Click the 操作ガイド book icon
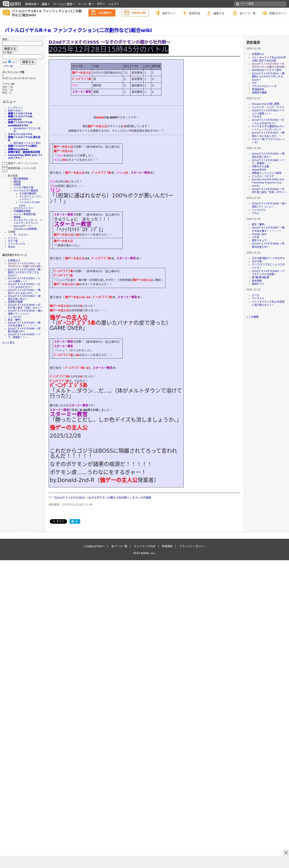Screen dimensions: 289x868 click(158, 13)
